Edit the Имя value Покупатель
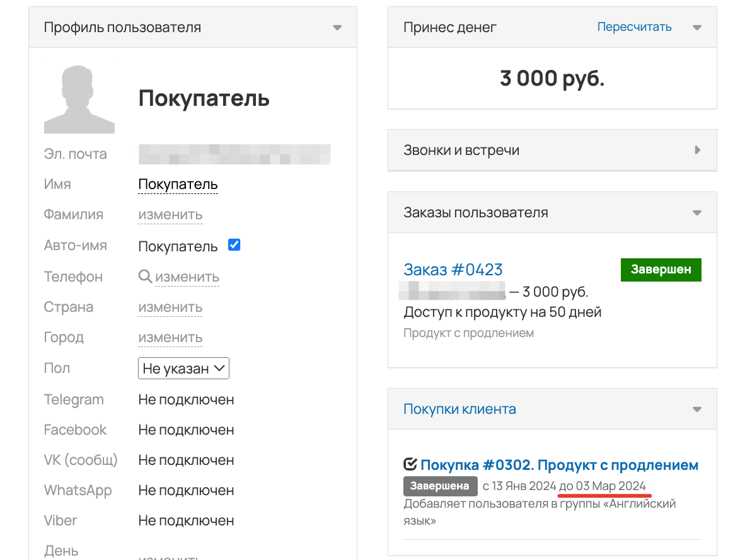This screenshot has width=745, height=560. point(178,185)
